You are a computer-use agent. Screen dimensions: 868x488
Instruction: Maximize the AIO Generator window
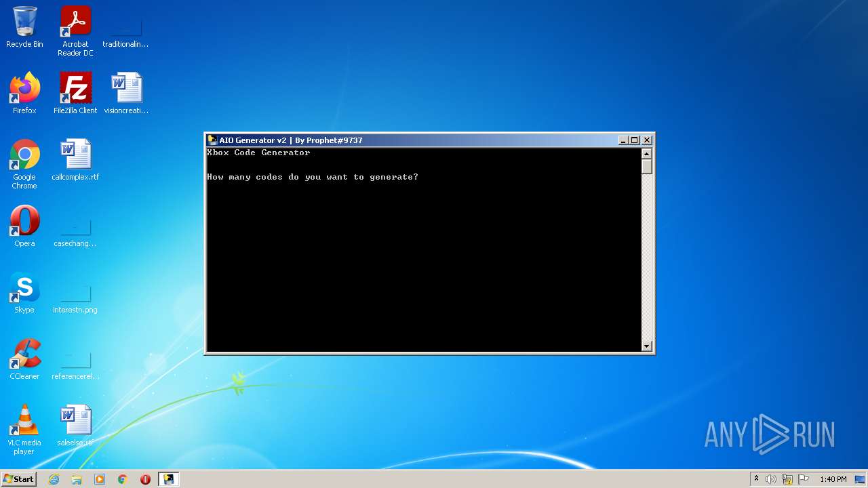635,140
